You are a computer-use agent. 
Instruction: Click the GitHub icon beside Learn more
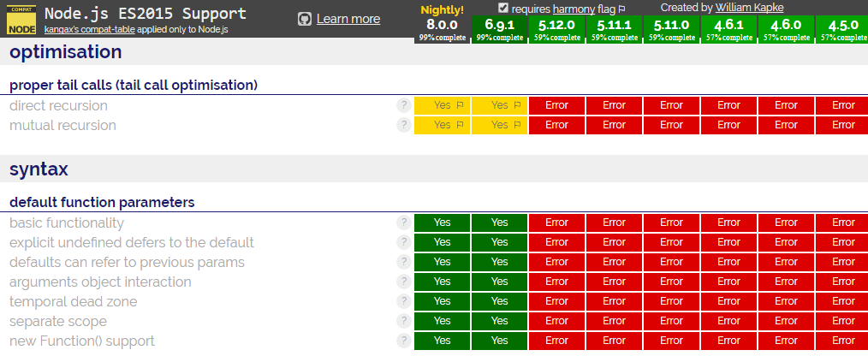[x=305, y=20]
